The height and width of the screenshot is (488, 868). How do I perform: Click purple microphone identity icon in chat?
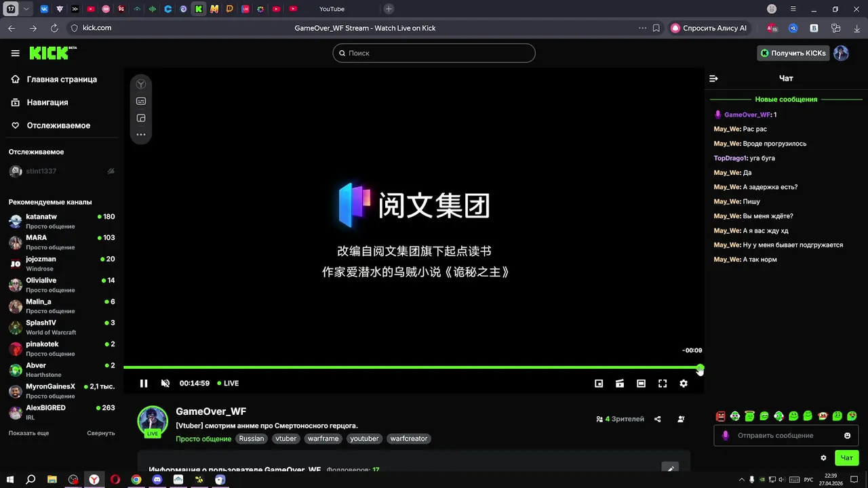click(x=726, y=436)
